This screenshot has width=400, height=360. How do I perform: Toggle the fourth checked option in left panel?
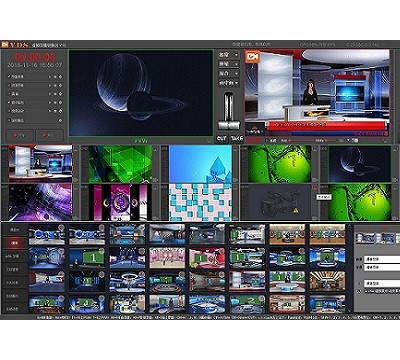click(9, 102)
